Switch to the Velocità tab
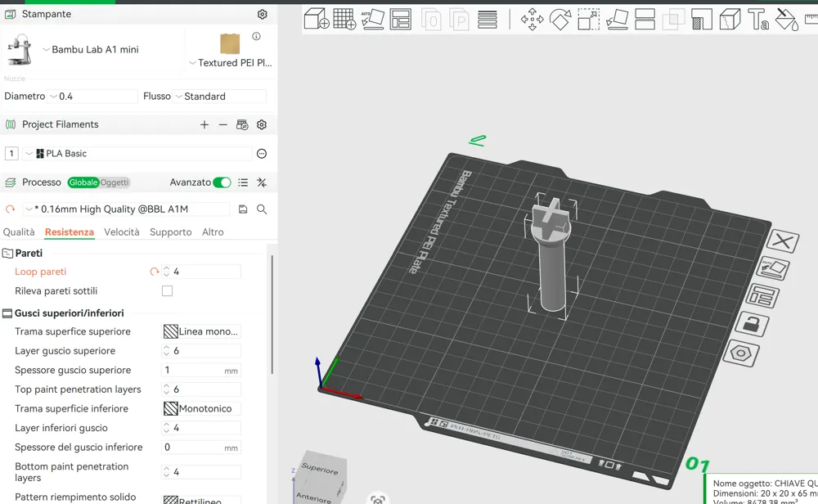The width and height of the screenshot is (818, 504). 122,232
